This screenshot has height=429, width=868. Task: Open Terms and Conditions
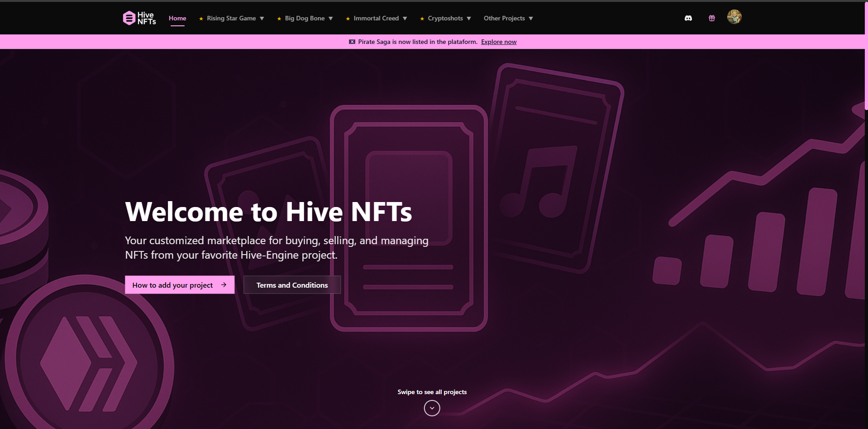pyautogui.click(x=292, y=285)
